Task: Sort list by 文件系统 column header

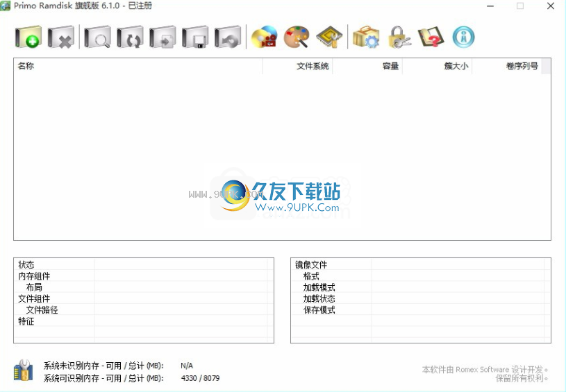Action: [297, 66]
